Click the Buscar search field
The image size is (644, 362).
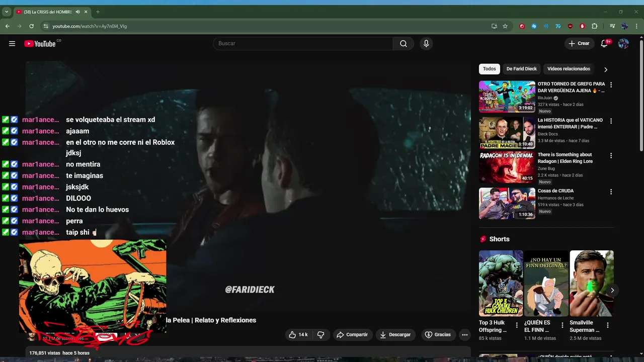303,44
